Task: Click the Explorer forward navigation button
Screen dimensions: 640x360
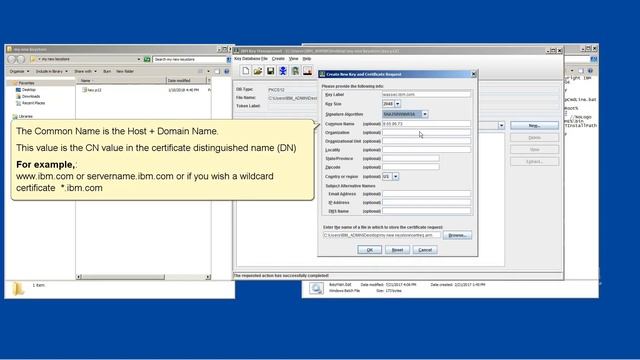Action: pyautogui.click(x=20, y=60)
